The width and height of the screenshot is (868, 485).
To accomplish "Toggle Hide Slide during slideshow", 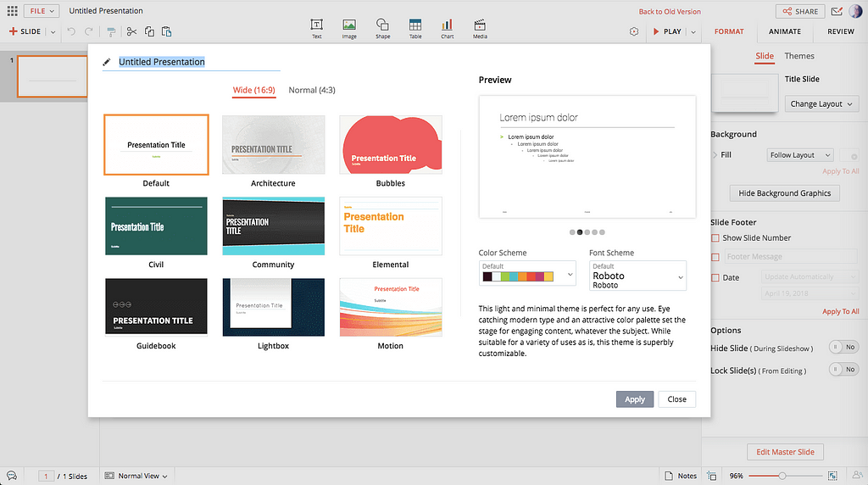I will pos(843,347).
